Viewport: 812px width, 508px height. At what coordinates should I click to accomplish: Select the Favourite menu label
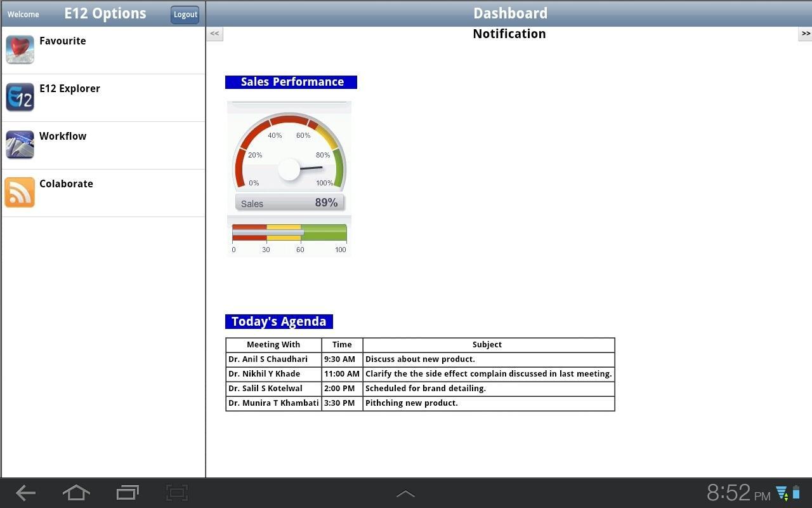click(x=63, y=41)
